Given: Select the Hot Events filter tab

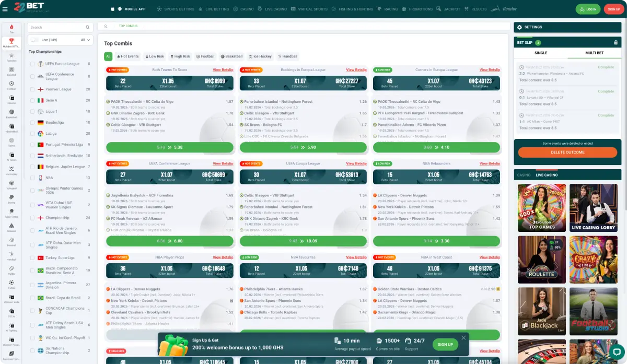Looking at the screenshot, I should (x=127, y=56).
